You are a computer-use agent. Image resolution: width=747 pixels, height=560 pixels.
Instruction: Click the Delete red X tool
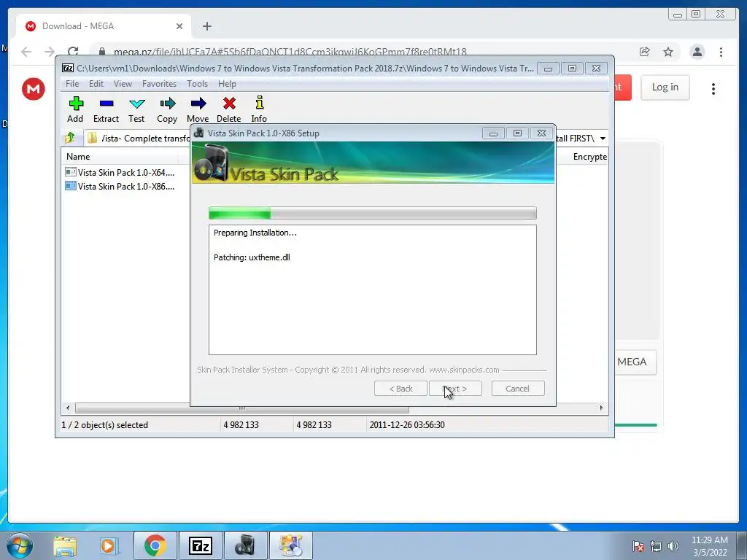pos(228,109)
